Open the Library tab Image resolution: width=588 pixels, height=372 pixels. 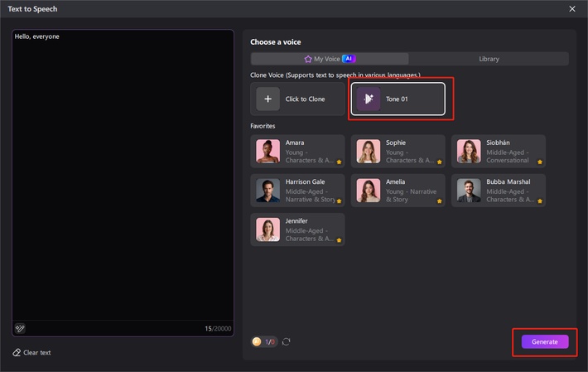click(x=489, y=59)
